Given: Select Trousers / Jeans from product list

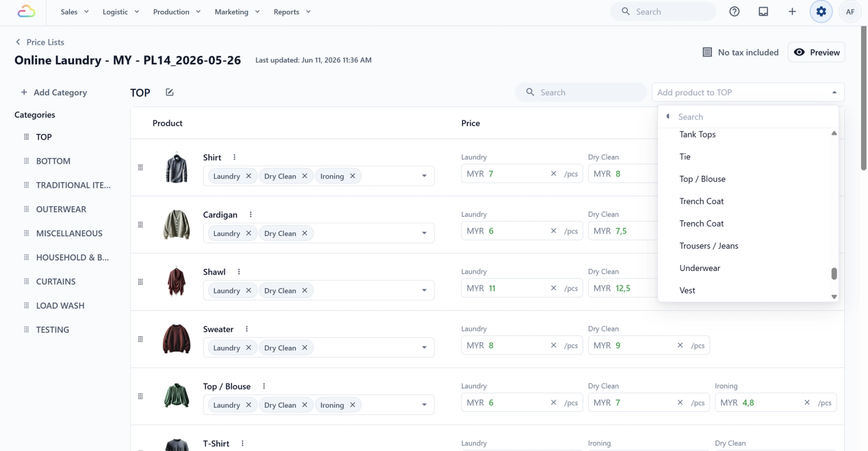Looking at the screenshot, I should coord(709,246).
